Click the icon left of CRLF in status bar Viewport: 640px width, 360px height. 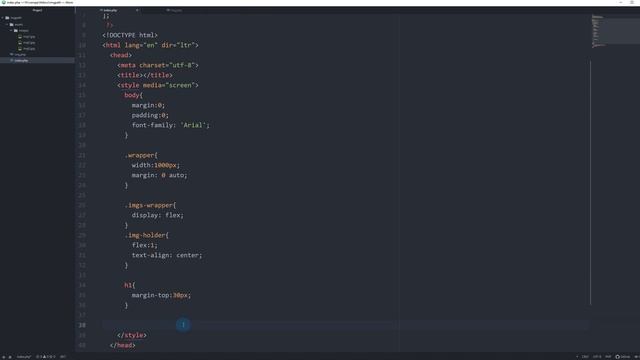point(577,357)
